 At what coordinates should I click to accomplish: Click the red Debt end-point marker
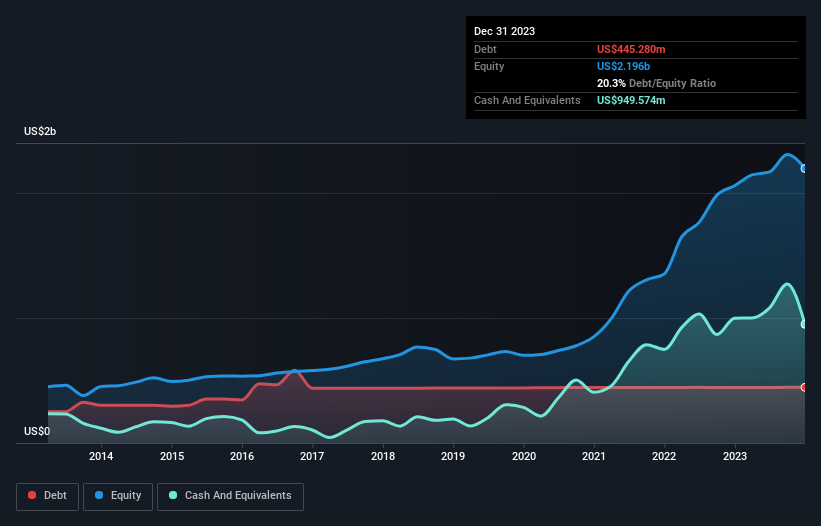[x=804, y=387]
